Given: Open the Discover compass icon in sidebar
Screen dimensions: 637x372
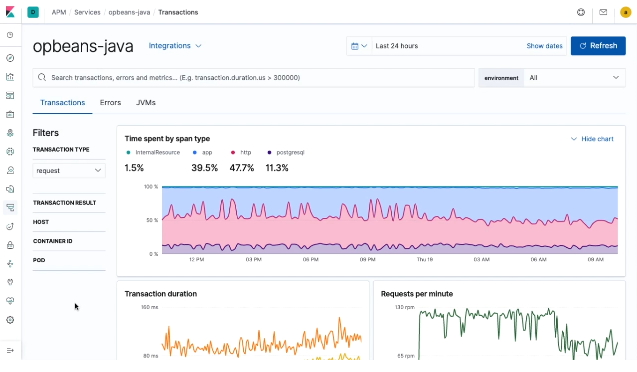Looking at the screenshot, I should pos(10,58).
